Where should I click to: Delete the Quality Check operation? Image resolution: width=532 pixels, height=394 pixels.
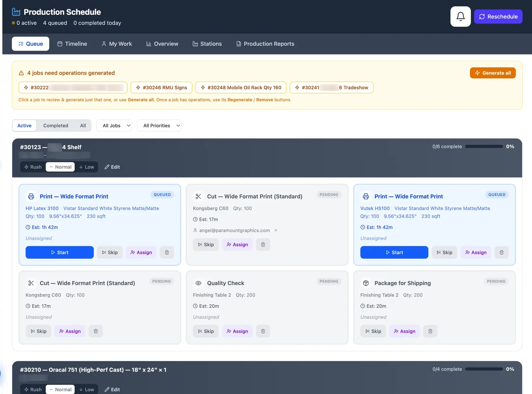click(x=263, y=331)
